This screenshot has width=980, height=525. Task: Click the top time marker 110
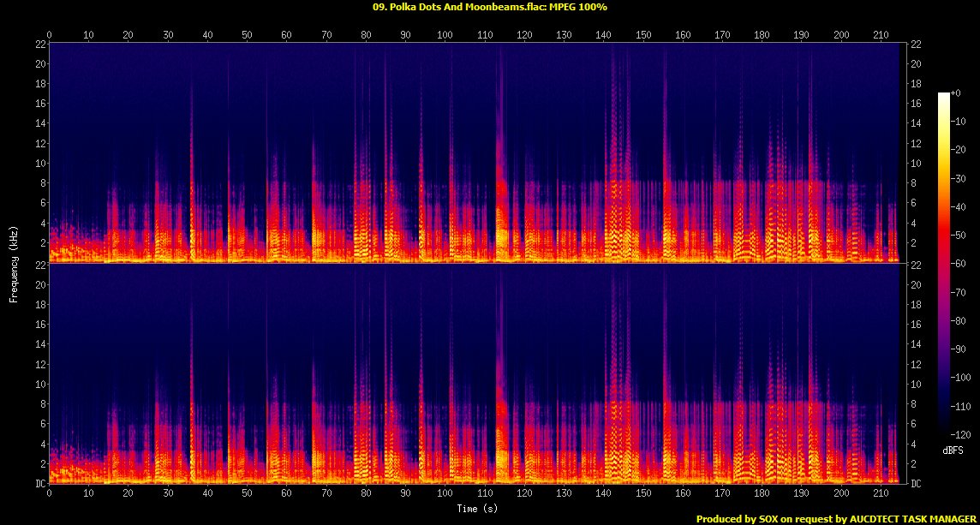coord(484,35)
